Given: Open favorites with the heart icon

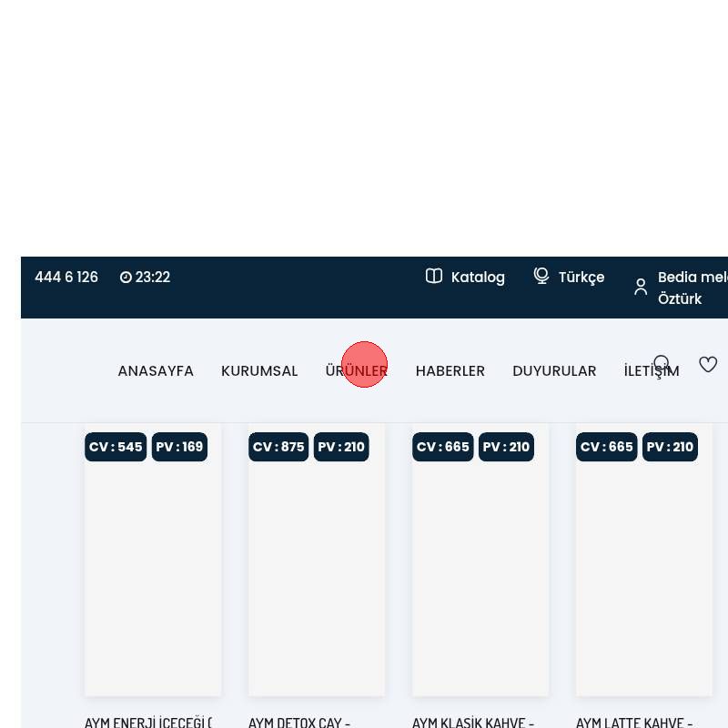Looking at the screenshot, I should coord(708,364).
